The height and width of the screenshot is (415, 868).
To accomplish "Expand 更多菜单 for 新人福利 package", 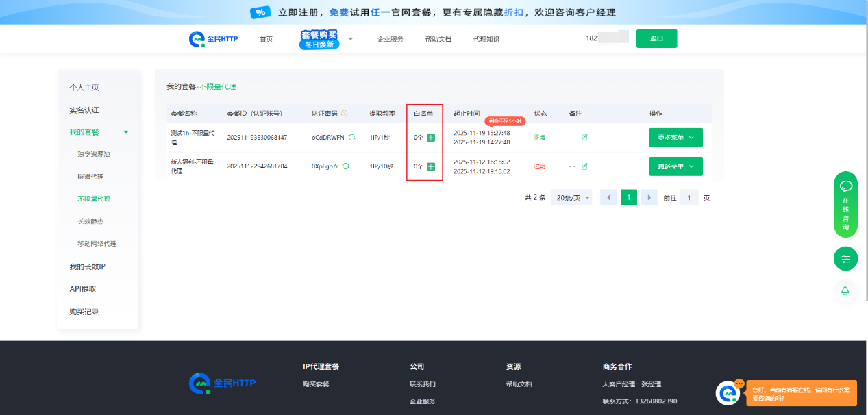I will coord(675,166).
